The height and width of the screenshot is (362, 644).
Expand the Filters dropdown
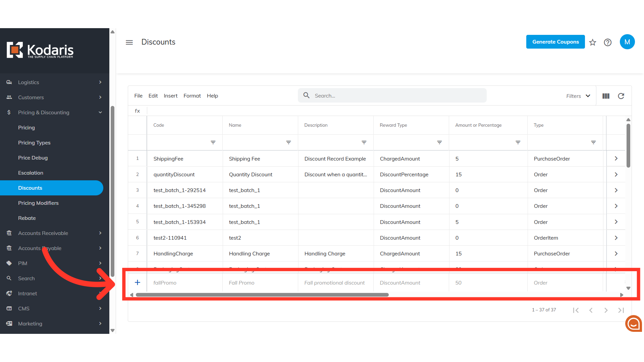(578, 96)
